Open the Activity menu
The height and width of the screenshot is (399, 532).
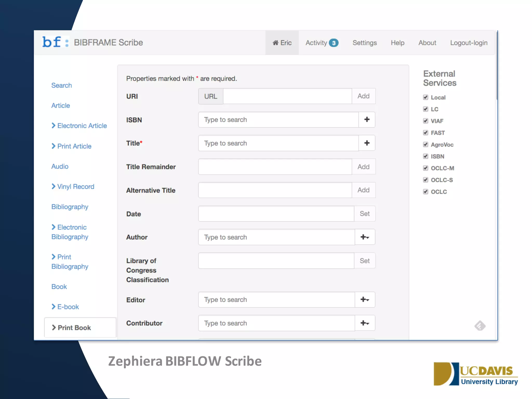pos(322,43)
